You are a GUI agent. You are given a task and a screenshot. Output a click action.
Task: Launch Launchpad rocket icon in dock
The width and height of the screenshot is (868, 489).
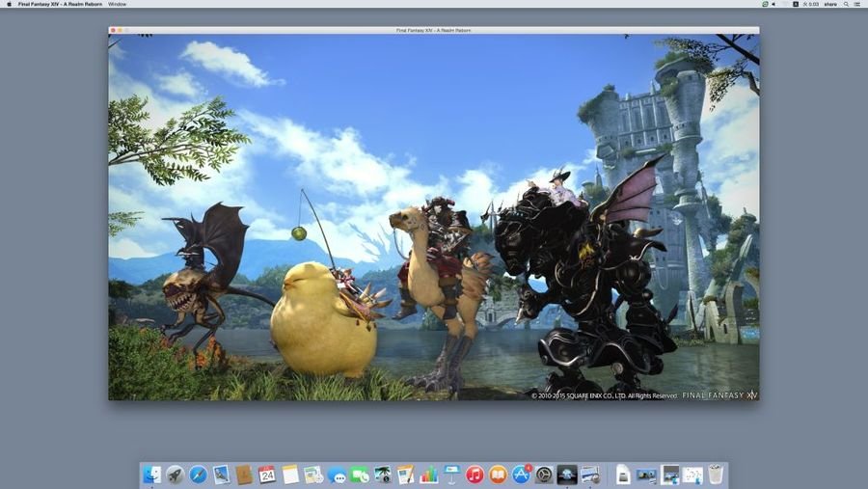175,475
